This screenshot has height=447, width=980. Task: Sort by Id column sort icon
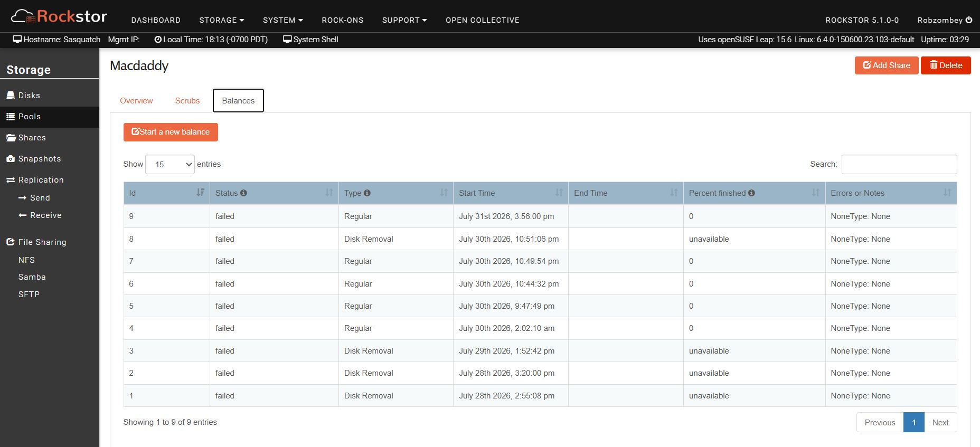tap(200, 193)
